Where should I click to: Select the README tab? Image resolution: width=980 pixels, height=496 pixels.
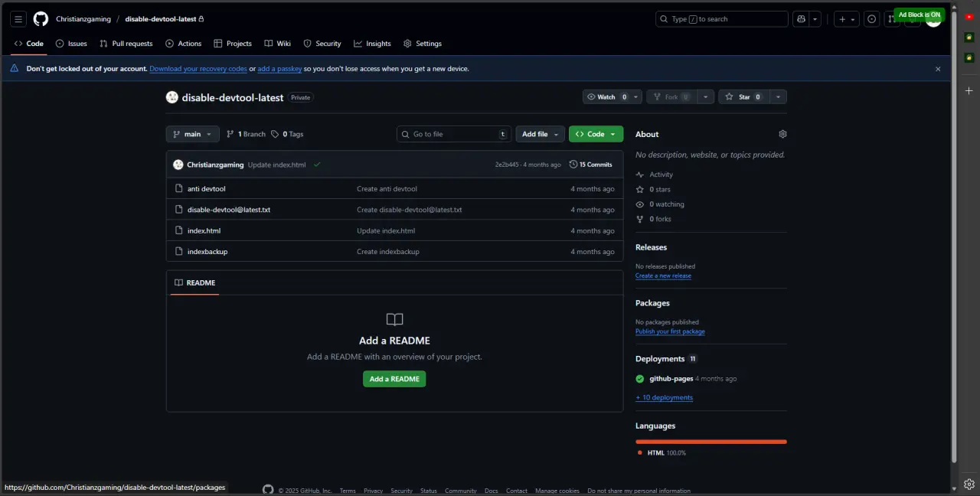195,283
